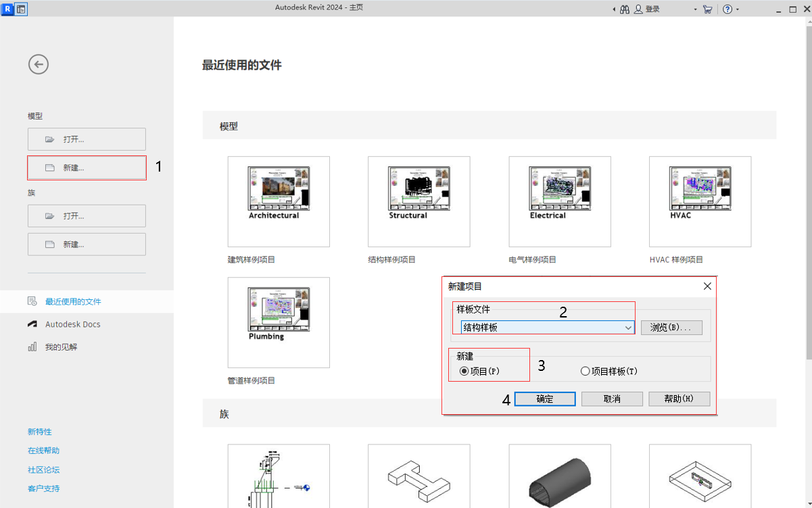This screenshot has width=812, height=508.
Task: Click 确定 to confirm the new project
Action: pos(545,399)
